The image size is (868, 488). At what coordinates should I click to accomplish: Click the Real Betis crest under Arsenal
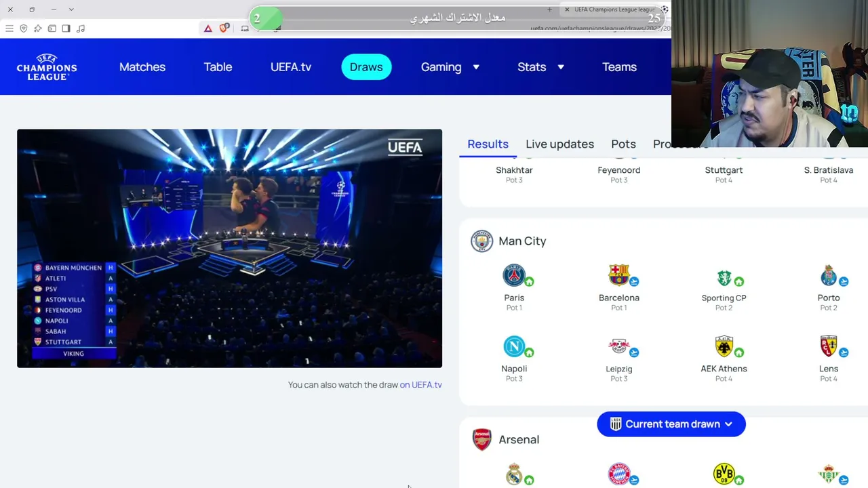828,474
